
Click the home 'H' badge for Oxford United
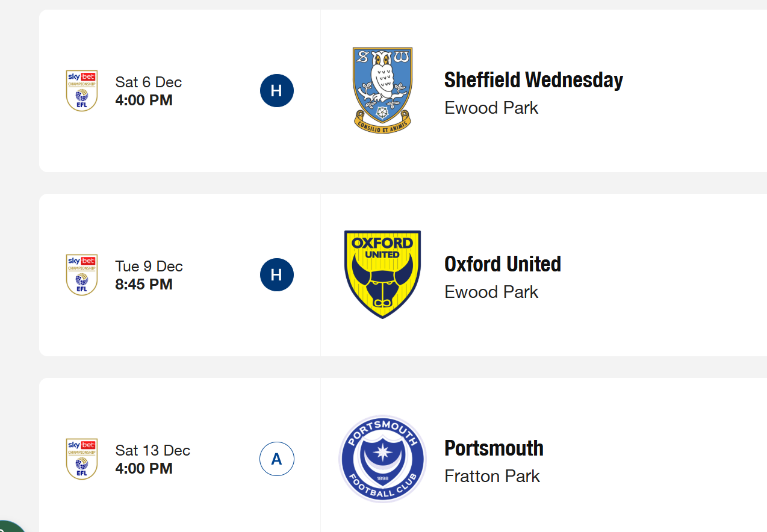[277, 275]
